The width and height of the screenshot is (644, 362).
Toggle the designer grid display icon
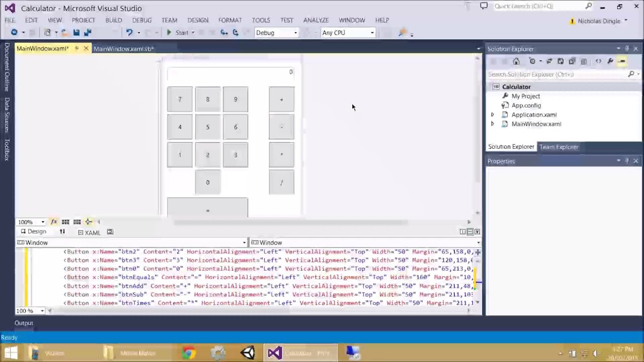click(x=65, y=222)
